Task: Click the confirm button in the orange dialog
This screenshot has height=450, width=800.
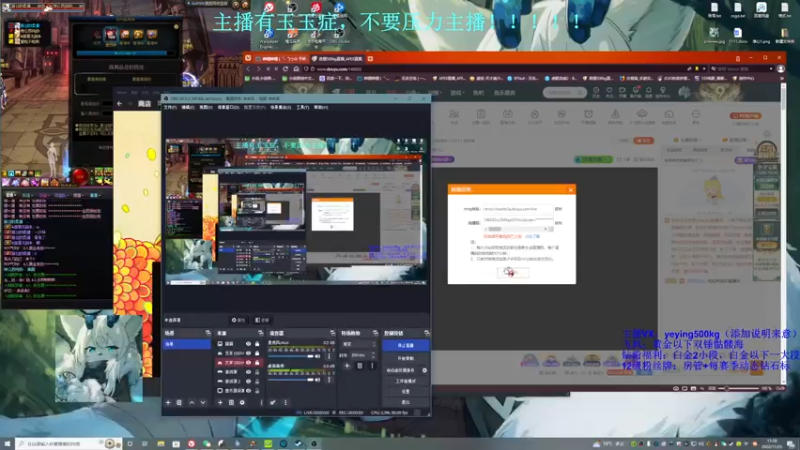Action: tap(512, 272)
